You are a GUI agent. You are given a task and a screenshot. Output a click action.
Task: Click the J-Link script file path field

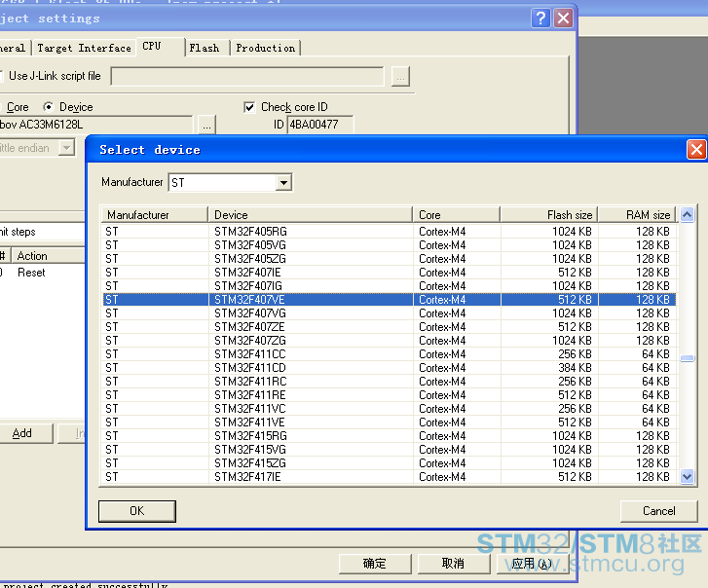click(247, 77)
